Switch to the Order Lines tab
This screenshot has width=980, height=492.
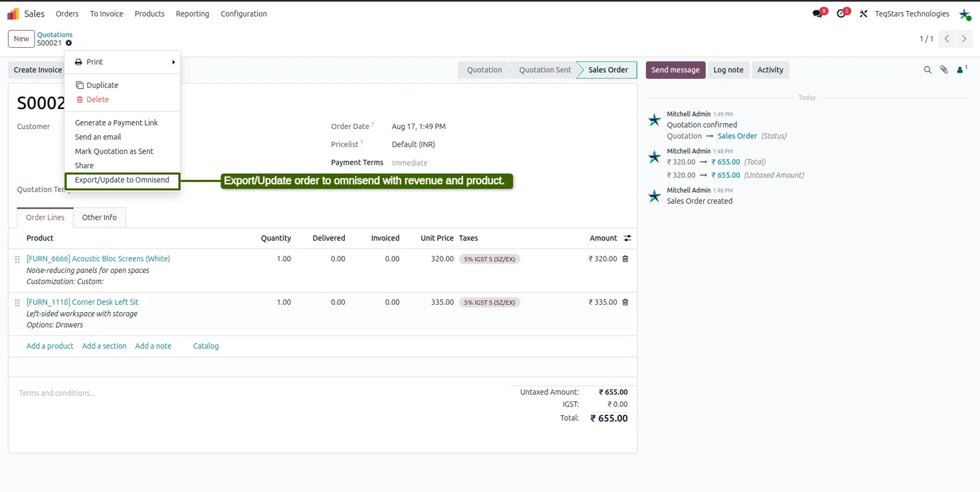click(x=45, y=217)
